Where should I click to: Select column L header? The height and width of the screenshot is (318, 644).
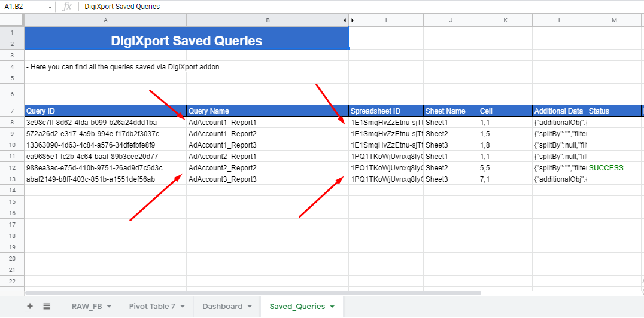[x=560, y=20]
